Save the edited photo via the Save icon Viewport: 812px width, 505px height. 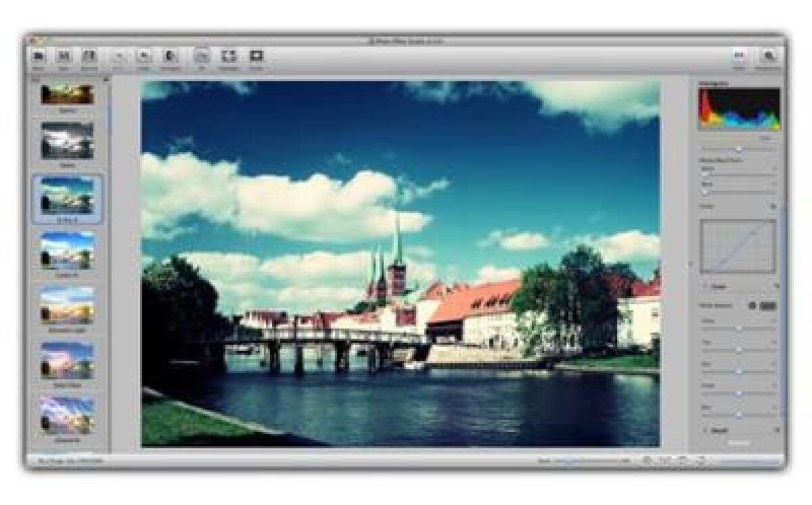[x=63, y=57]
